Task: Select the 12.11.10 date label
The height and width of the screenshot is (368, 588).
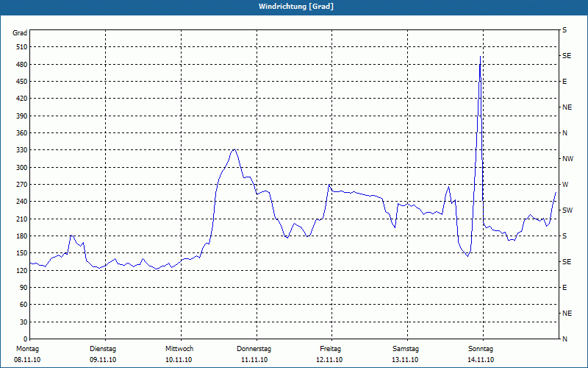Action: point(329,360)
